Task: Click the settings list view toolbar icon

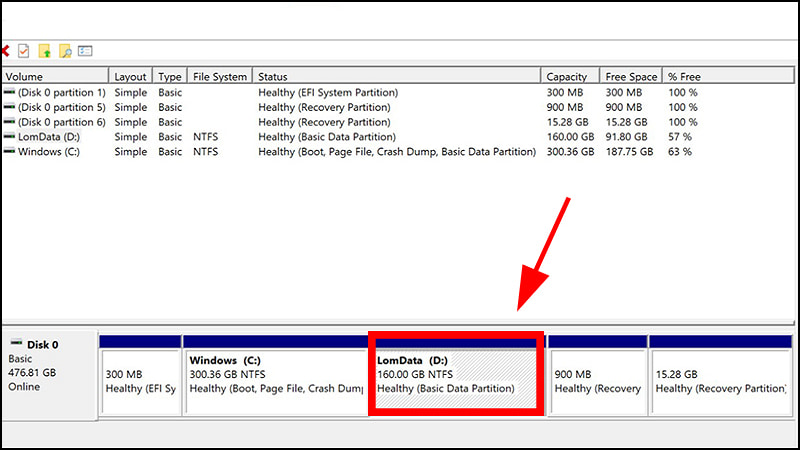Action: [x=85, y=51]
